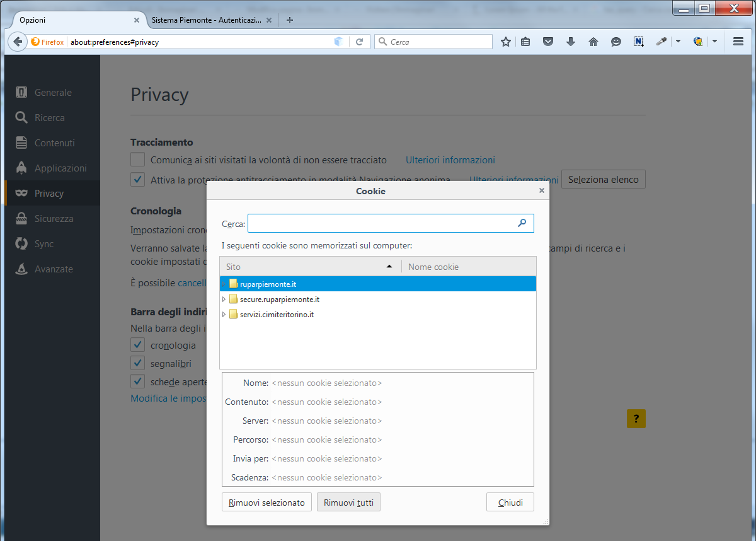This screenshot has width=756, height=541.
Task: Toggle the do-not-track 'Comunica ai siti' checkbox
Action: pyautogui.click(x=137, y=160)
